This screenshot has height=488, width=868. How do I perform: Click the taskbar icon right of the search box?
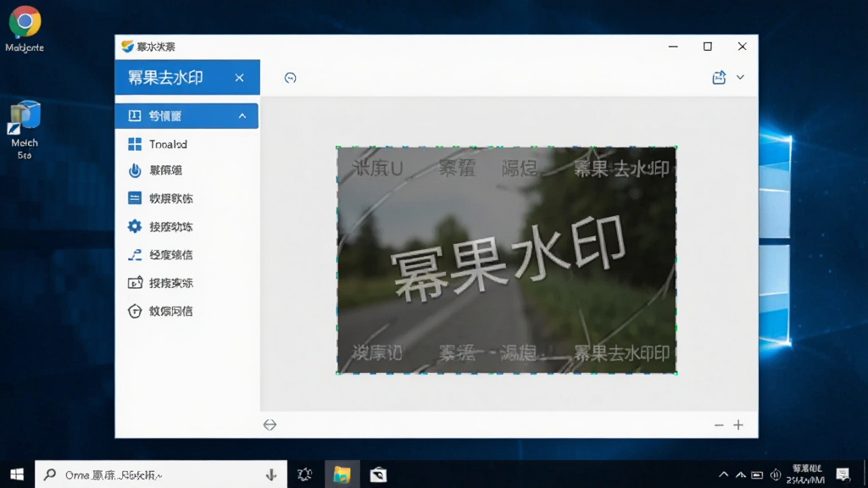(304, 474)
